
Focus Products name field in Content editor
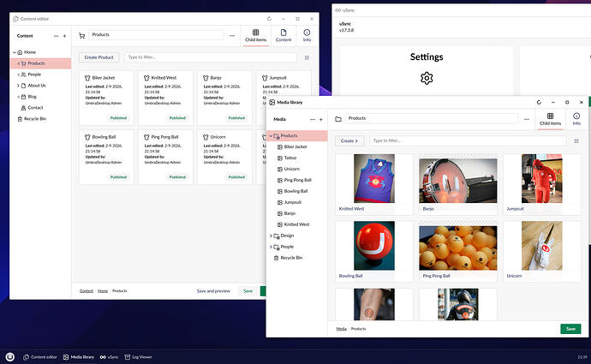coord(156,34)
